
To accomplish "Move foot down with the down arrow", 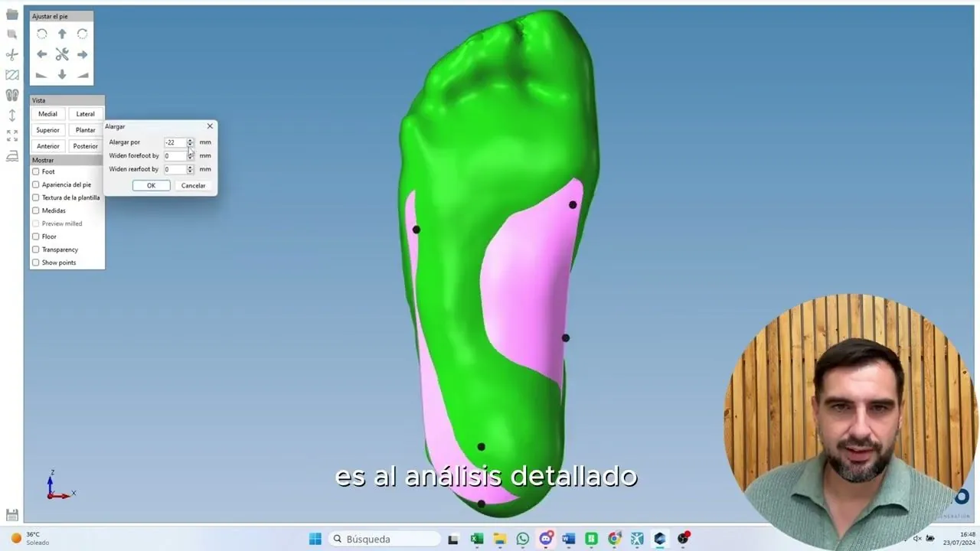I will click(62, 74).
